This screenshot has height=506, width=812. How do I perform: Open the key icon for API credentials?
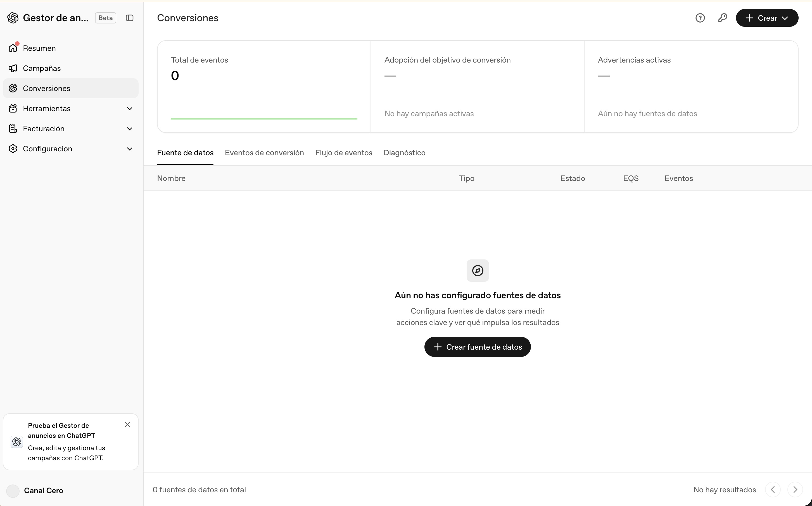pyautogui.click(x=723, y=18)
